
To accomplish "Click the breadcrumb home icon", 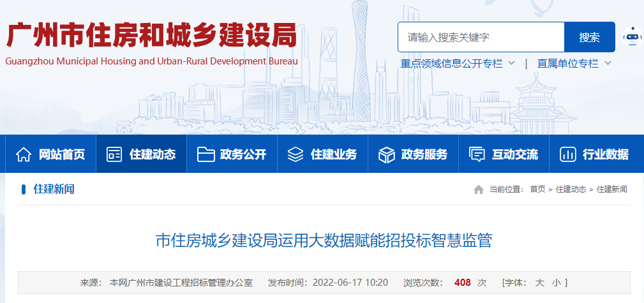I will coord(478,189).
